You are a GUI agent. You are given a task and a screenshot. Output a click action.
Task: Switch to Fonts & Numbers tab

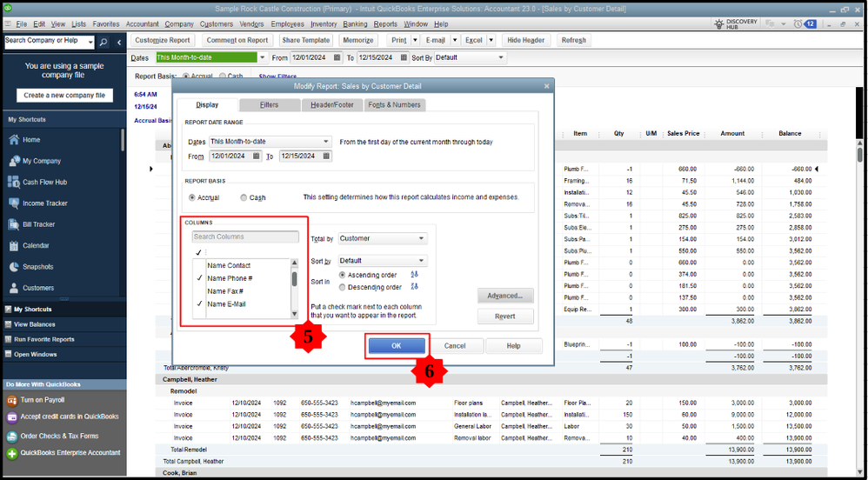(x=395, y=104)
